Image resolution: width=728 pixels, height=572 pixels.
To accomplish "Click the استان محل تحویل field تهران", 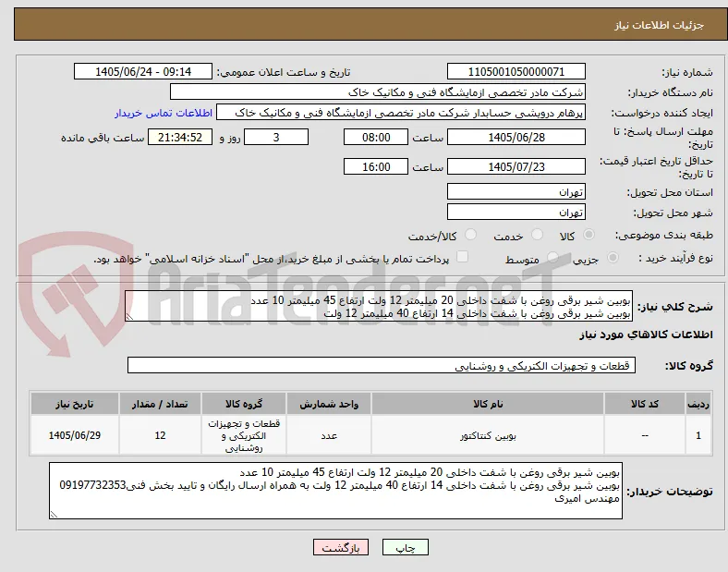I will pyautogui.click(x=516, y=192).
